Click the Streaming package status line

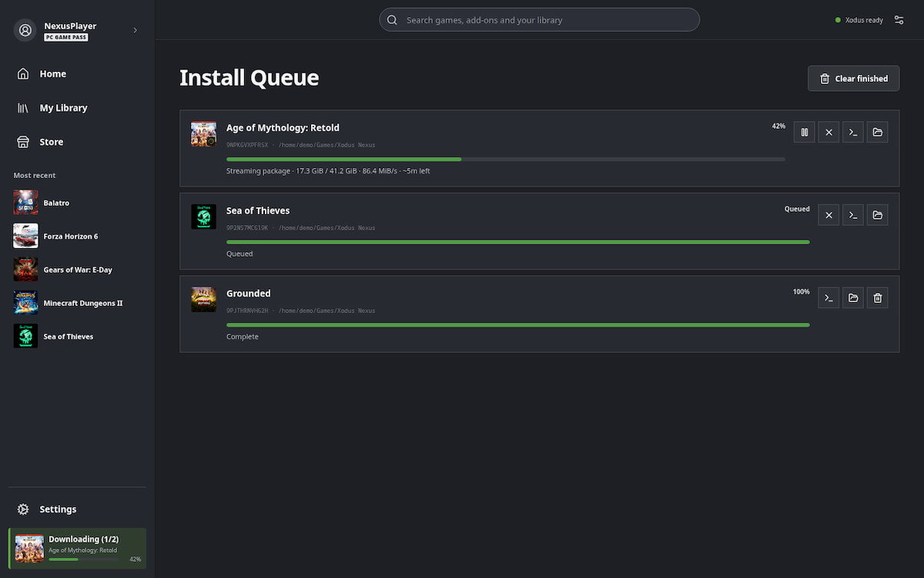(328, 171)
